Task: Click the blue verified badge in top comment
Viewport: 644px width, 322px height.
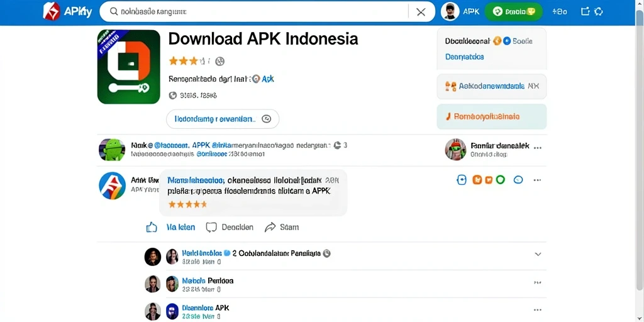Action: [x=226, y=253]
